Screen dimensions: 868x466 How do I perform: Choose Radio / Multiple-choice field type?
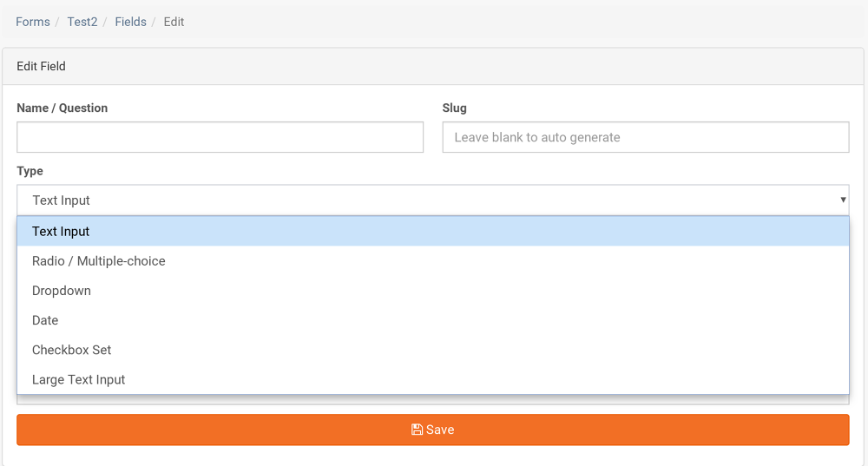point(433,260)
